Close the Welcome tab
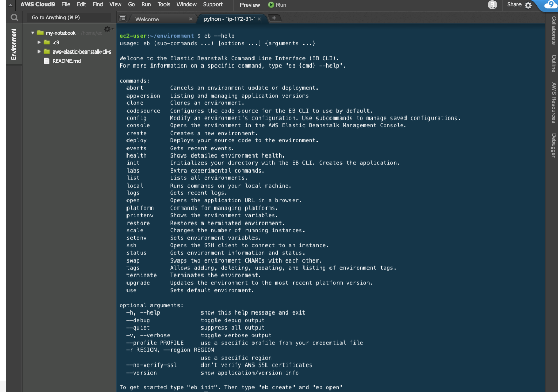558x392 pixels. click(x=191, y=19)
